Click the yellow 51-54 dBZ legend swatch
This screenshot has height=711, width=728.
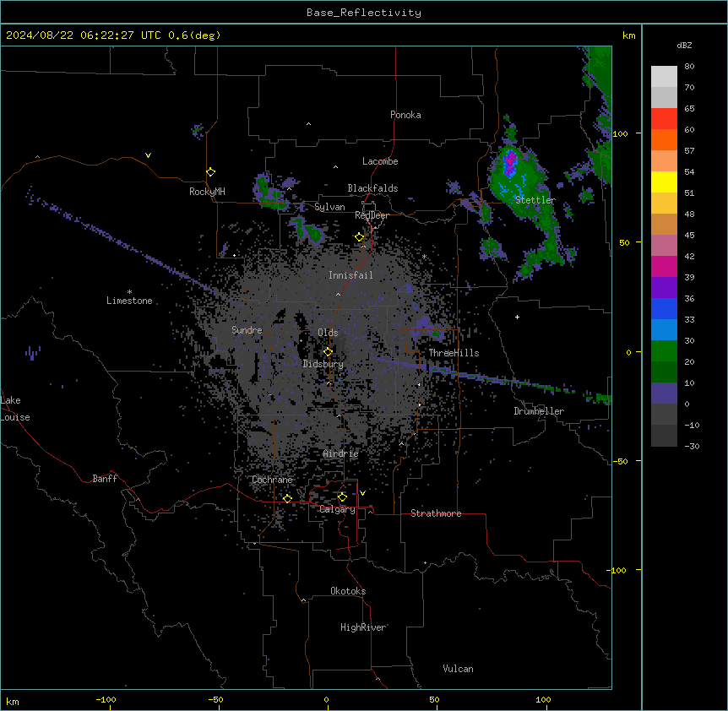[x=664, y=182]
